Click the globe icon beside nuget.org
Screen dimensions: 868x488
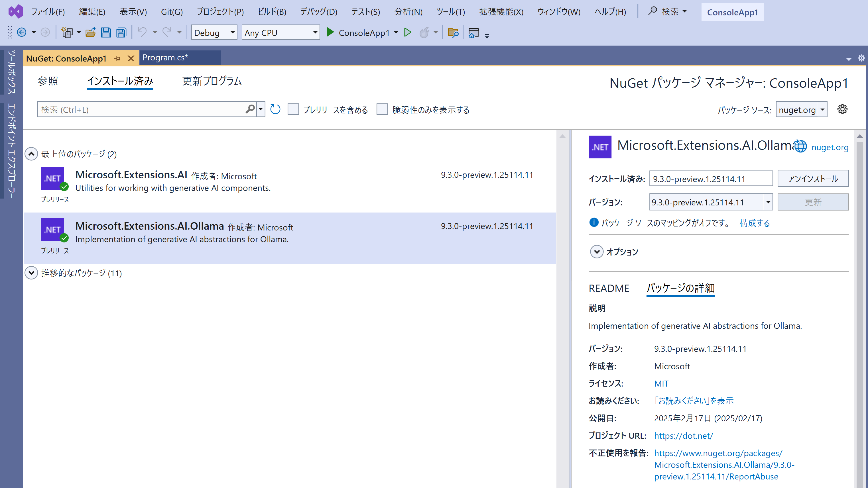pos(800,146)
